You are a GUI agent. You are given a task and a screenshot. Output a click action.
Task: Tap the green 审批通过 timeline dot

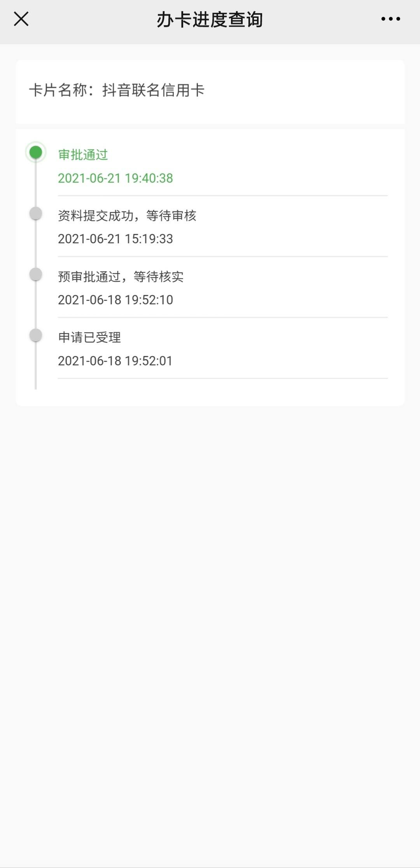(x=36, y=152)
